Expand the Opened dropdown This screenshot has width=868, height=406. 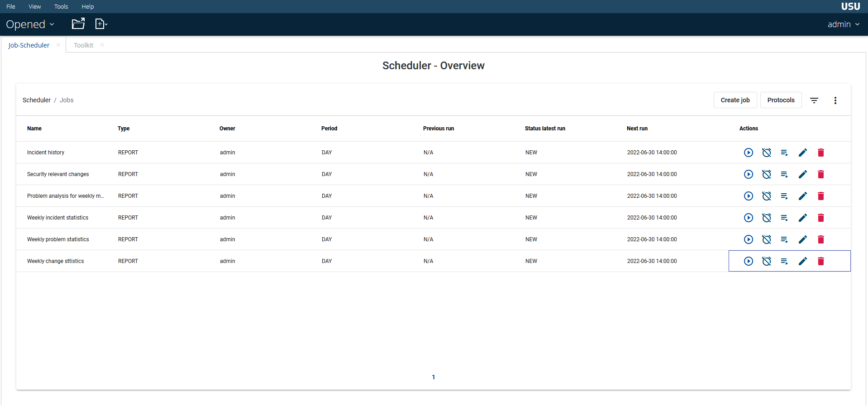(30, 24)
